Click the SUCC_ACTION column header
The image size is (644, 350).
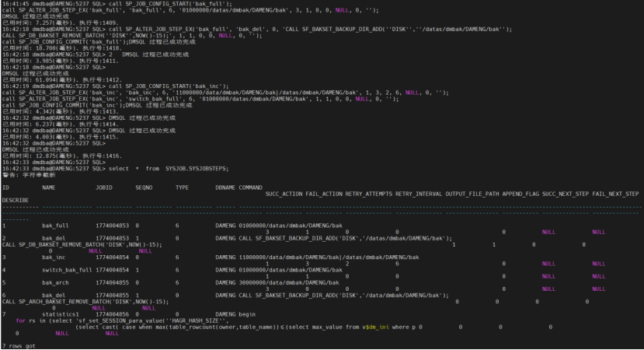point(284,194)
